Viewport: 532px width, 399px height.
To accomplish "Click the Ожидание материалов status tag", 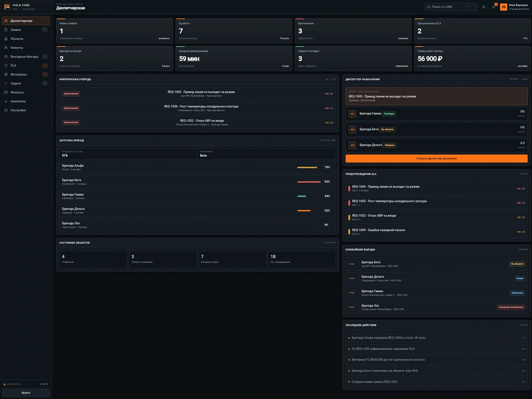I will click(x=511, y=307).
